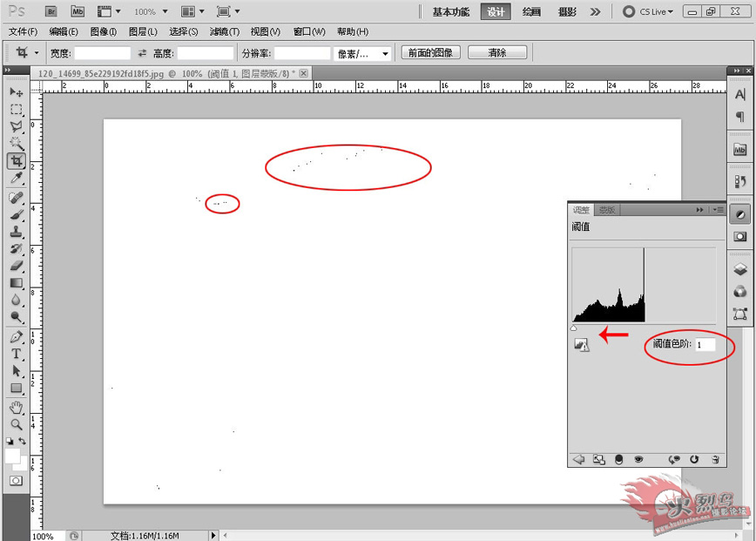Toggle threshold layer visibility eye icon

(638, 459)
